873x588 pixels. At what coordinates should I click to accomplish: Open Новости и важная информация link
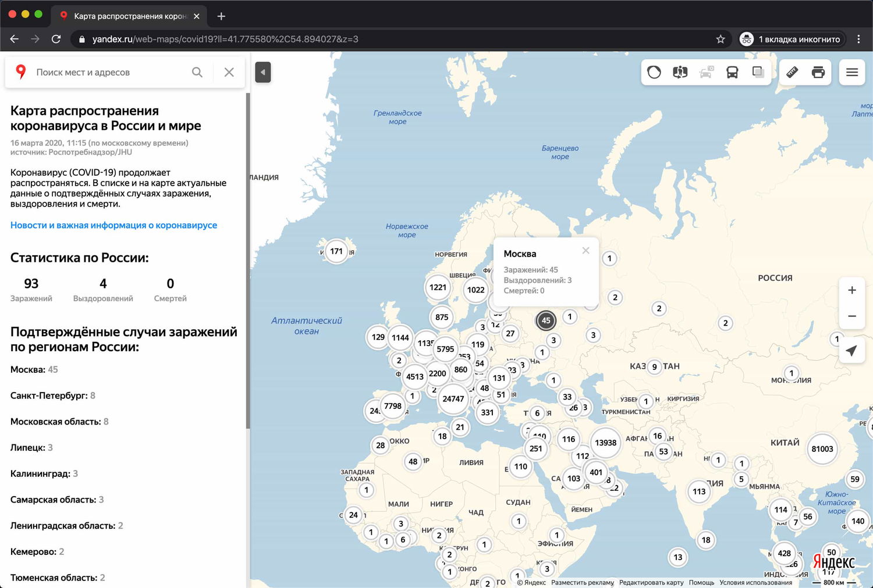pos(113,225)
